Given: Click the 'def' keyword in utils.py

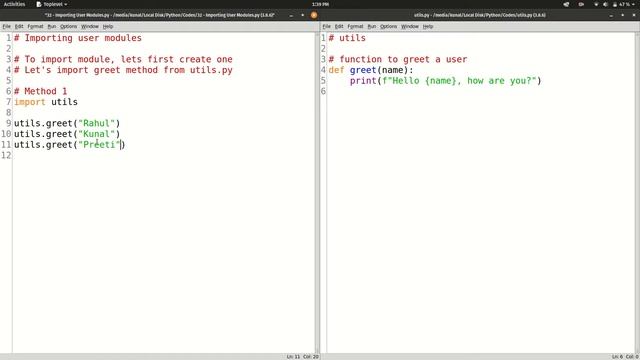Looking at the screenshot, I should click(x=336, y=70).
